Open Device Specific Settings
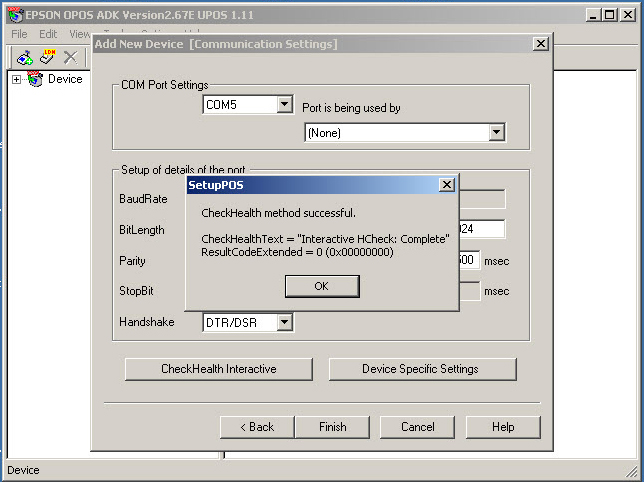 click(x=423, y=369)
